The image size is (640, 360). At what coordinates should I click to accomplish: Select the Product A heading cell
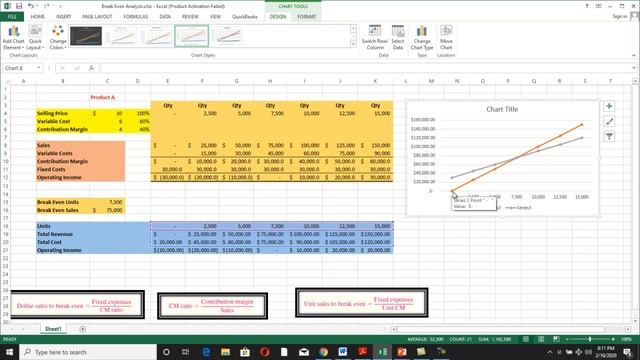(102, 97)
